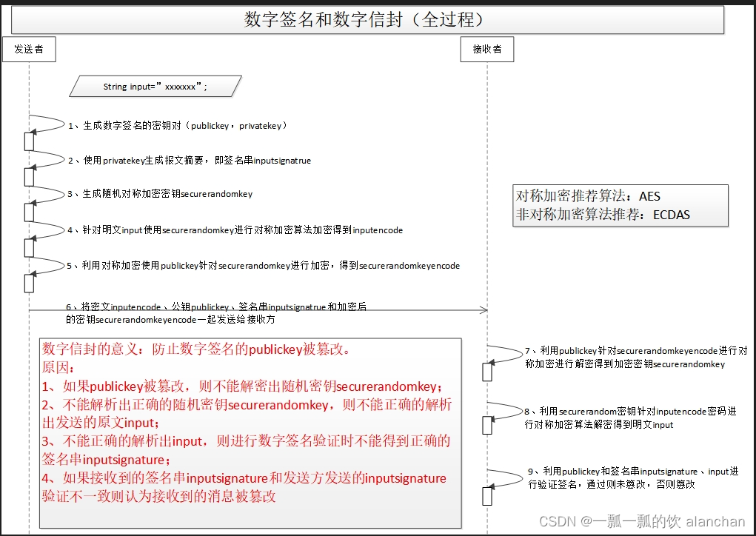Click the AES recommendation note box
Image resolution: width=756 pixels, height=536 pixels.
point(620,206)
